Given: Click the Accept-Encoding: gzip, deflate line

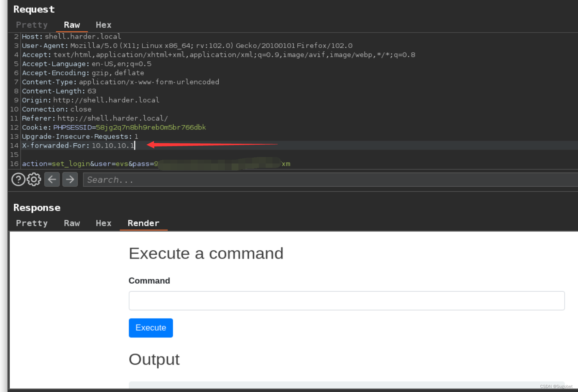Looking at the screenshot, I should 83,73.
